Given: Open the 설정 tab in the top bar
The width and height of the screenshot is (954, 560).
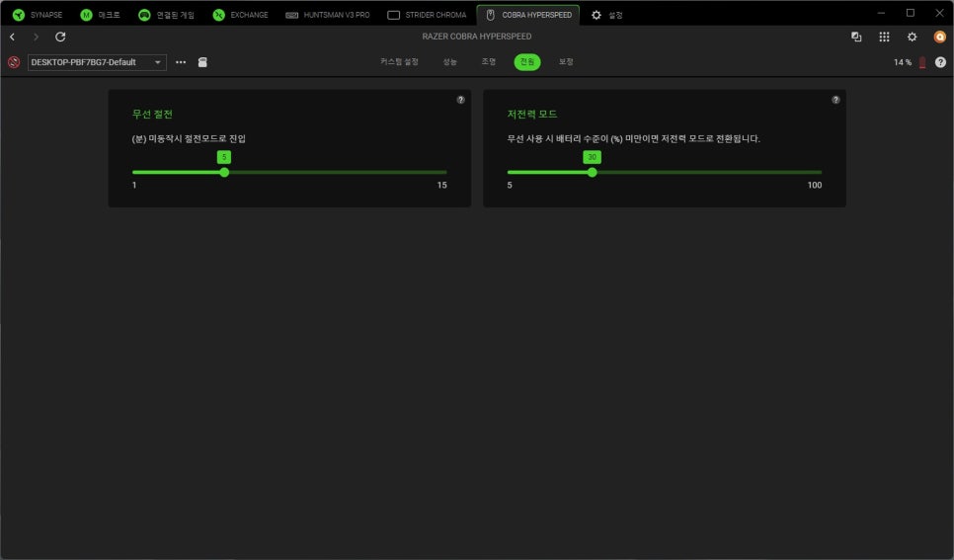Looking at the screenshot, I should coord(606,15).
